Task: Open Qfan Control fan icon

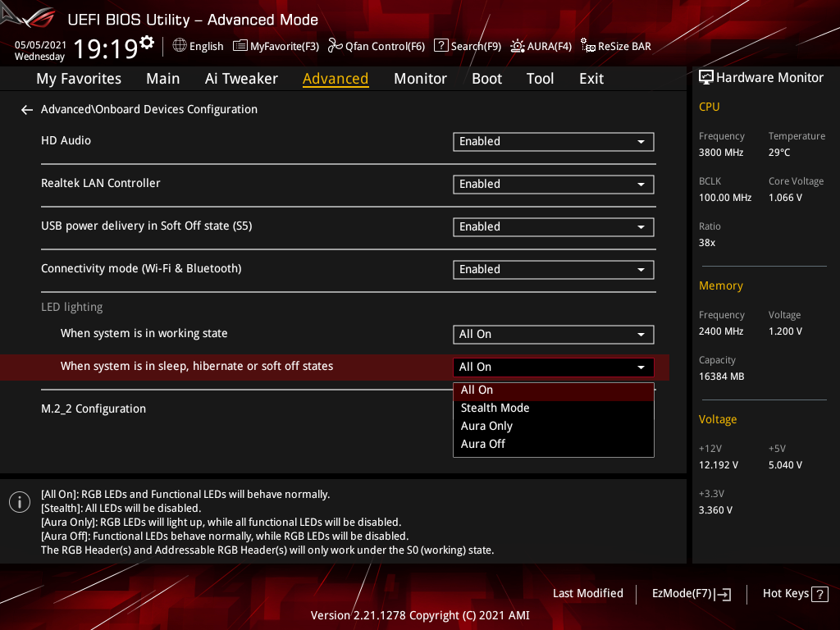Action: point(335,46)
